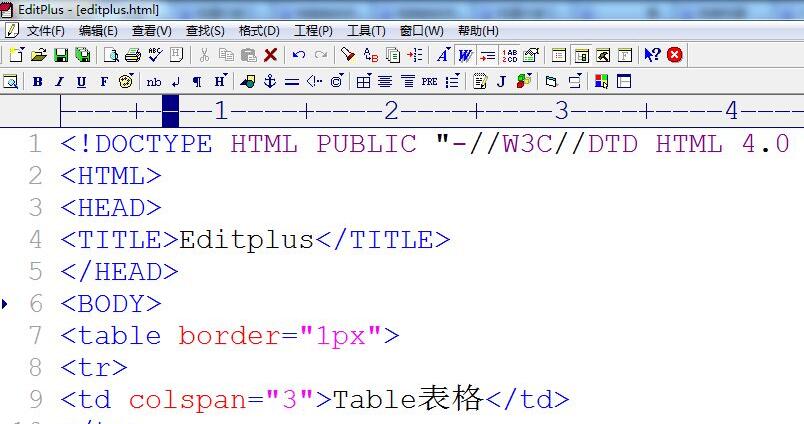Image resolution: width=804 pixels, height=424 pixels.
Task: Click the Print icon
Action: 132,55
